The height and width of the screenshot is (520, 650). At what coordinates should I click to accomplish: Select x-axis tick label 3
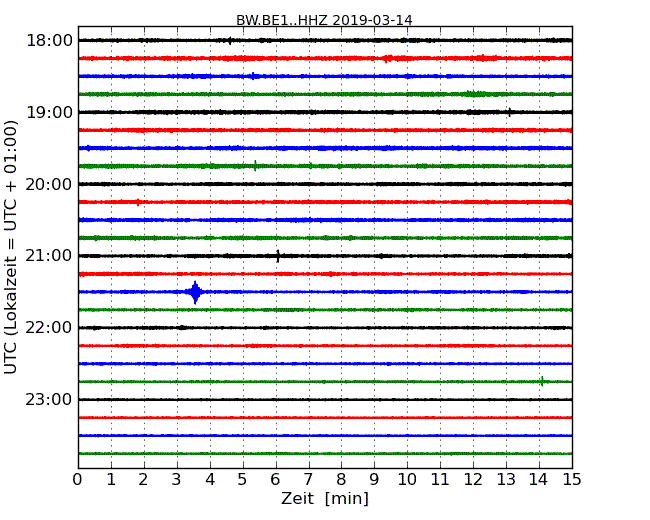177,480
